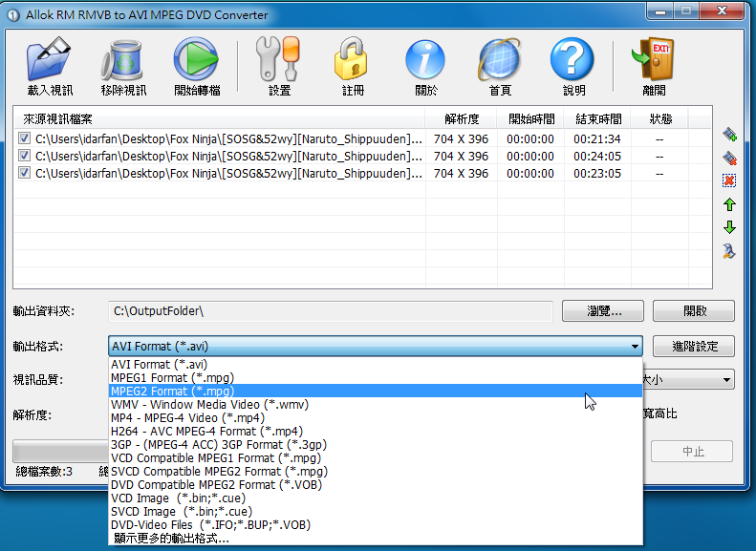Viewport: 756px width, 551px height.
Task: Click the remove video side icon with red mark
Action: tap(729, 158)
